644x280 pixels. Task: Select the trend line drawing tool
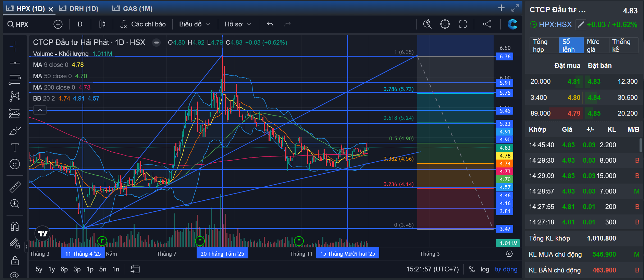pyautogui.click(x=15, y=63)
